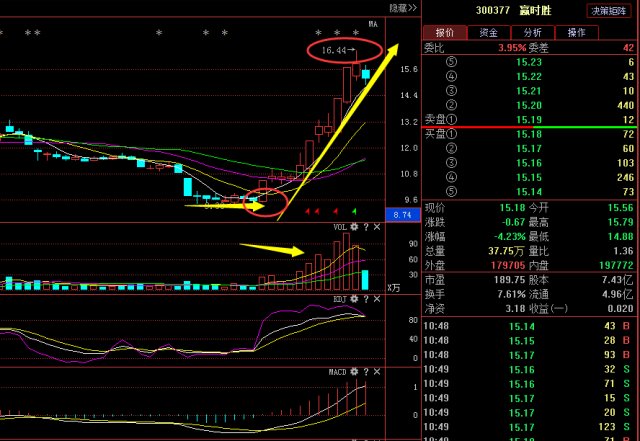
Task: Open MACD indicator settings gear
Action: pos(353,372)
